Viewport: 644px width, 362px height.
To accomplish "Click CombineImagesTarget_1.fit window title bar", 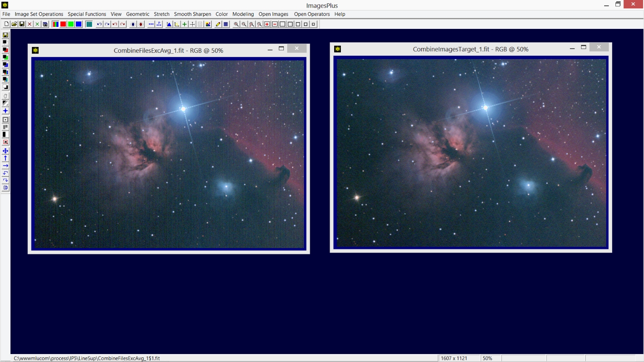I will point(470,49).
